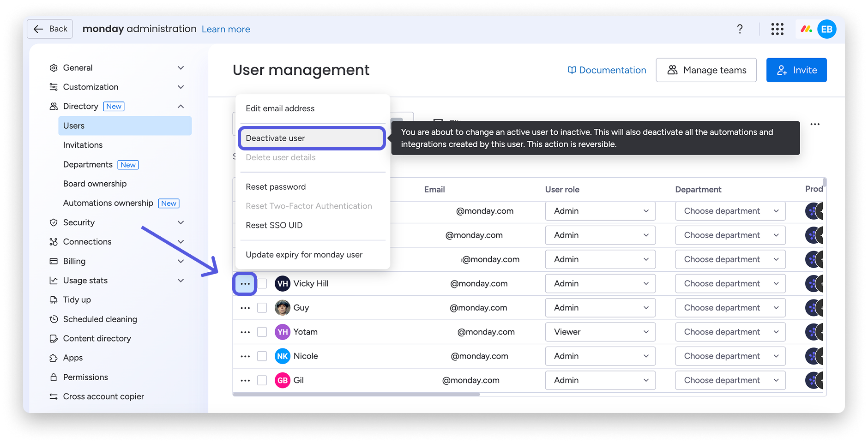This screenshot has height=443, width=868.
Task: Click Guy's profile photo avatar
Action: pos(283,308)
